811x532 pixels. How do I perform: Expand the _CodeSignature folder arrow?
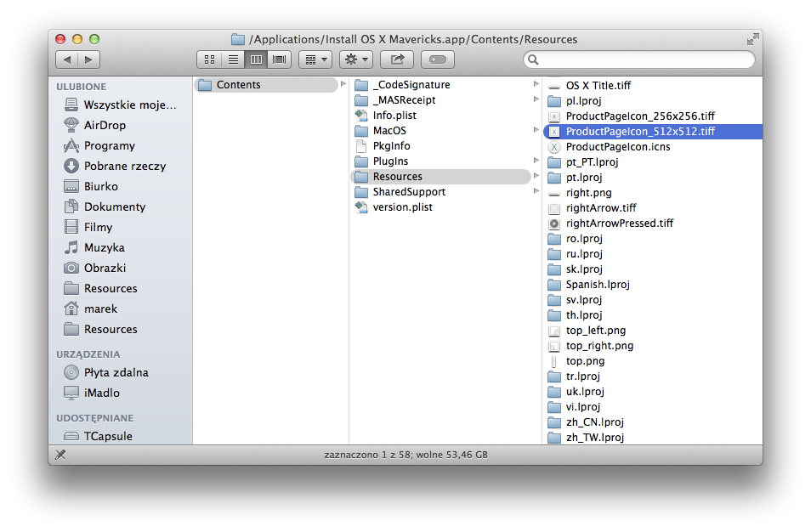[x=536, y=84]
